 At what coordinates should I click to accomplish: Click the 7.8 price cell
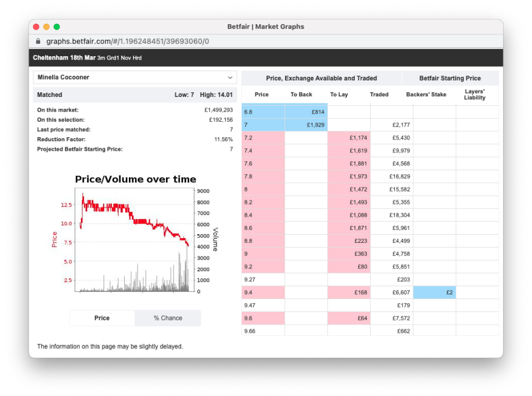pos(263,177)
